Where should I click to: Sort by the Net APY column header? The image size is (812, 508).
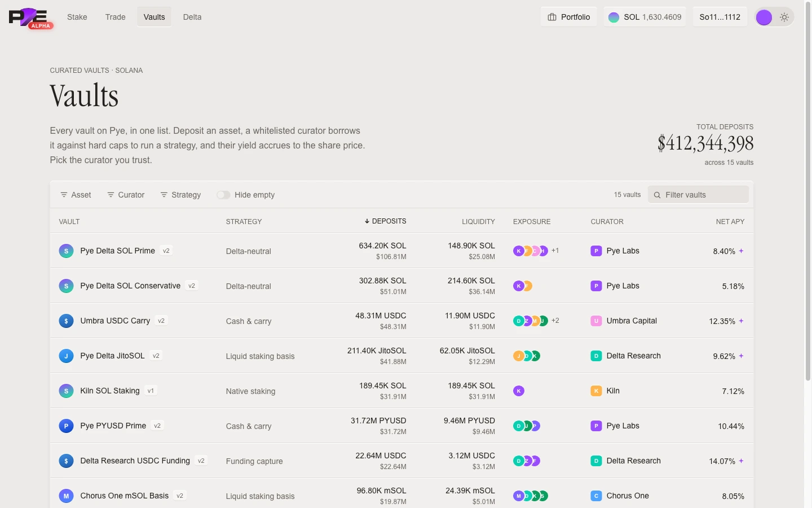pos(730,222)
